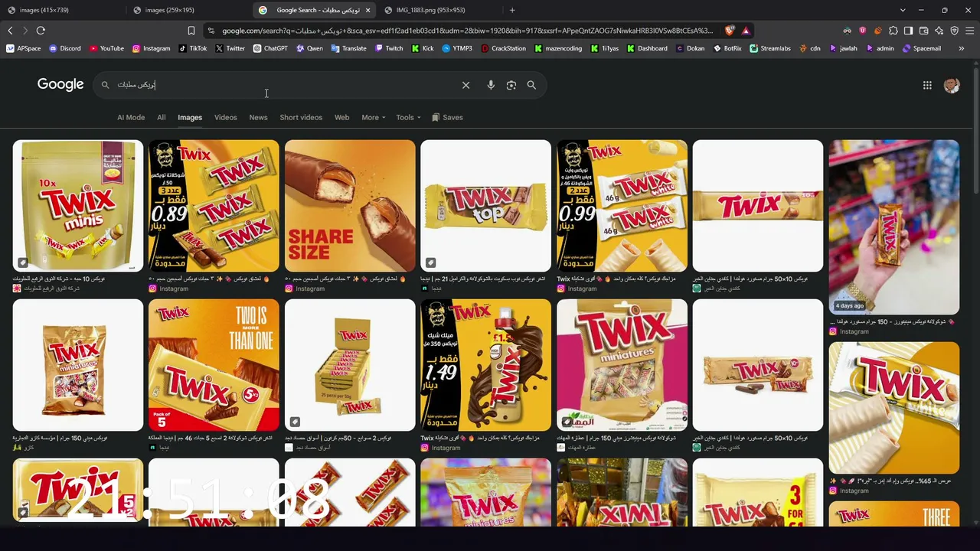
Task: Open the Twitch bookmark
Action: [x=389, y=48]
